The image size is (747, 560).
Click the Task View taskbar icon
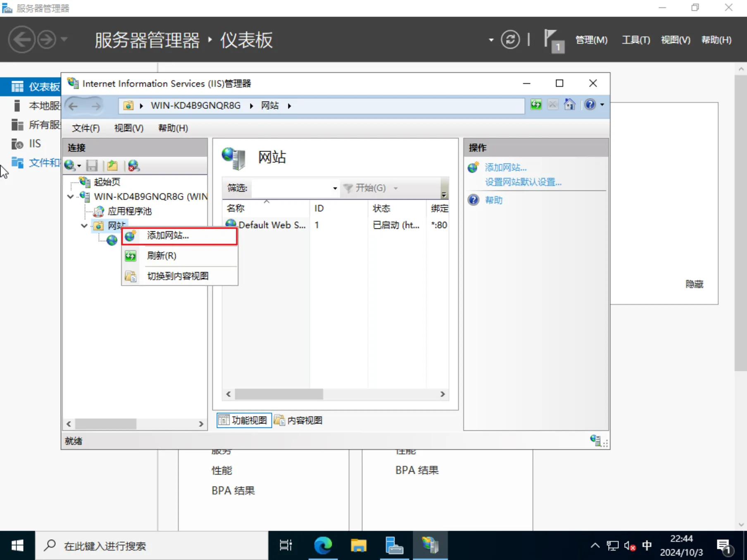[286, 546]
